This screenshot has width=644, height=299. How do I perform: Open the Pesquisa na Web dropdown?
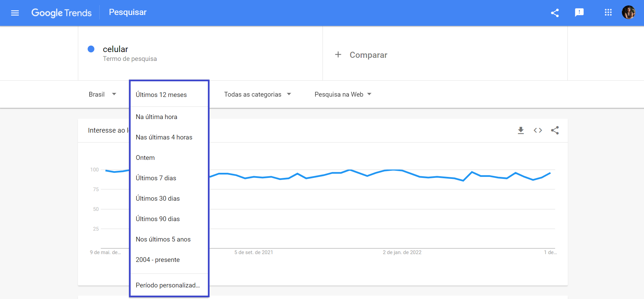[343, 94]
